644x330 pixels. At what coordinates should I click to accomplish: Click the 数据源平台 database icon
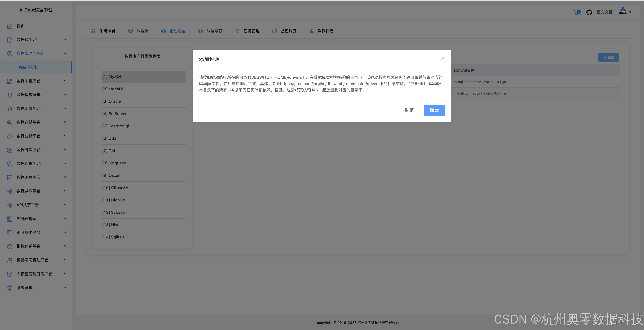[x=10, y=40]
